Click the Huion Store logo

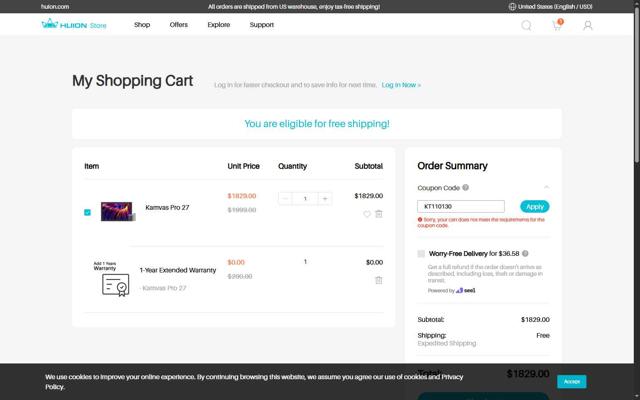tap(74, 24)
